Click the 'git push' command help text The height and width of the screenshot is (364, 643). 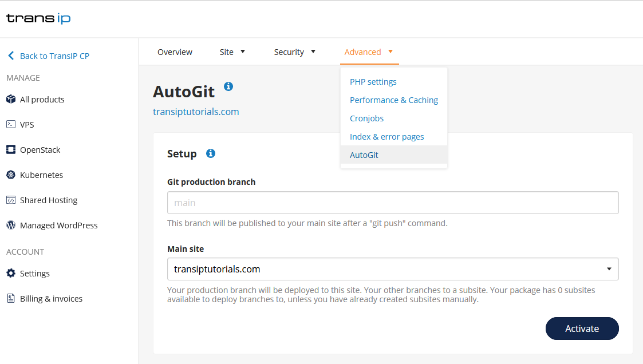[x=307, y=223]
